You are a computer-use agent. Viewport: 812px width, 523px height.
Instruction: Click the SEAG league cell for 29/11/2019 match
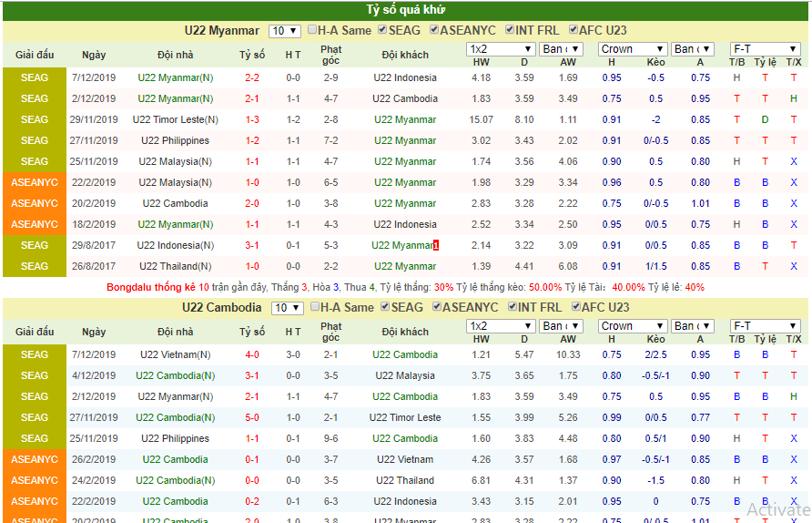[35, 119]
